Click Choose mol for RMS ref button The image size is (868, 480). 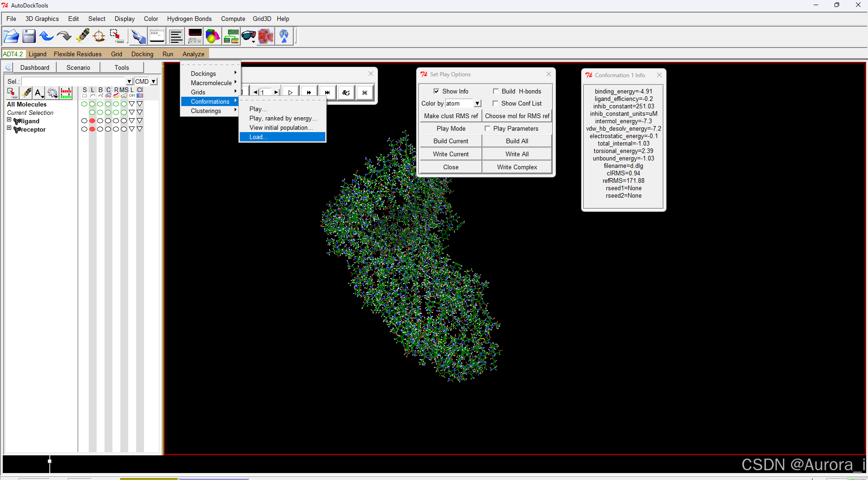(517, 116)
